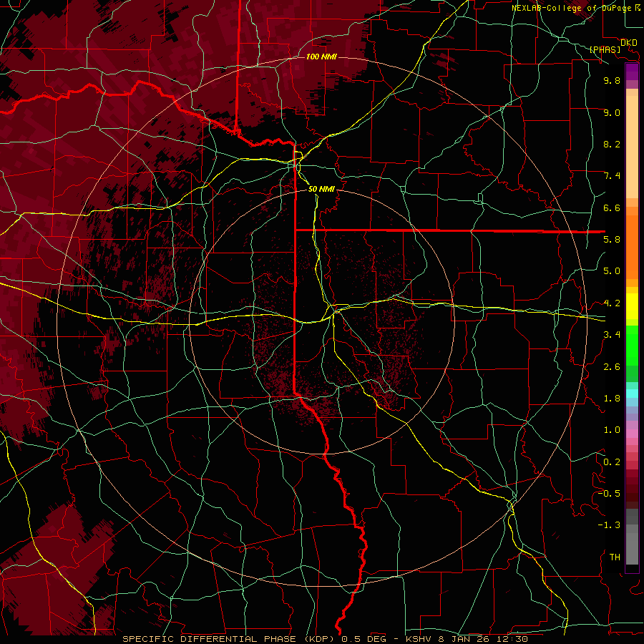Pick the pink band of the color bar
The height and width of the screenshot is (644, 644).
[x=632, y=434]
